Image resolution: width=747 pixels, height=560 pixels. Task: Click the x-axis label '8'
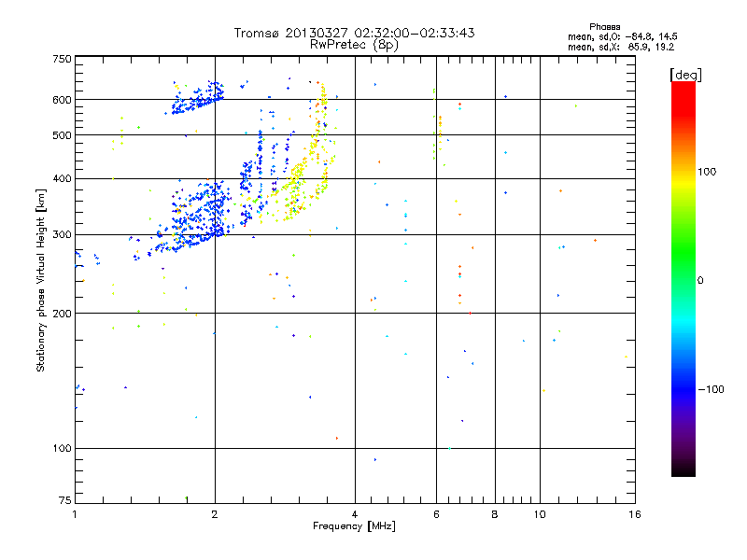pyautogui.click(x=495, y=514)
